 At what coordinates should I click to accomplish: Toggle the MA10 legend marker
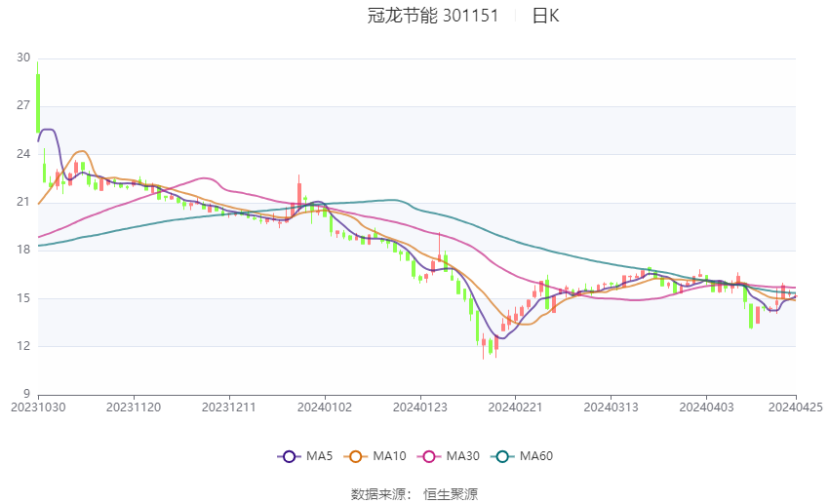tap(356, 456)
